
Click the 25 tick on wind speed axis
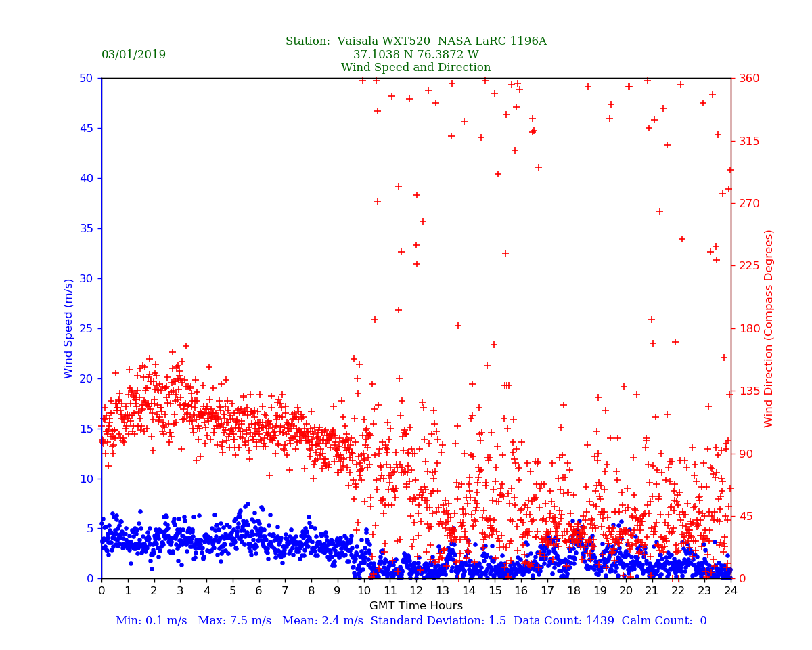pyautogui.click(x=87, y=328)
